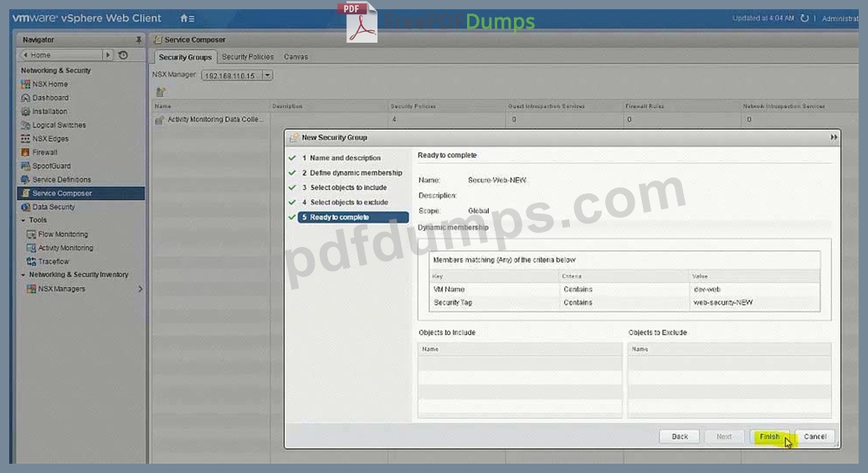Click the Traceflow icon
Image resolution: width=868 pixels, height=473 pixels.
[x=31, y=261]
